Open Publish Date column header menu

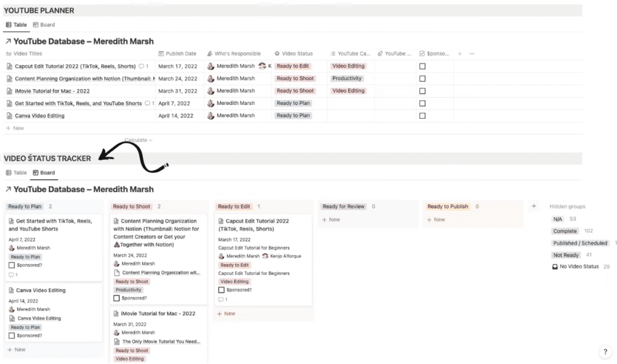tap(177, 54)
